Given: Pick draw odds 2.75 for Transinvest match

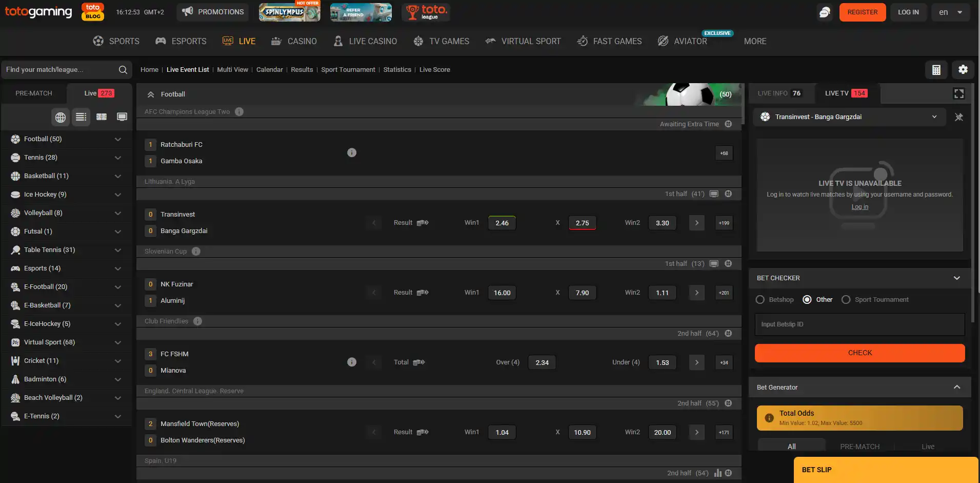Looking at the screenshot, I should tap(582, 223).
